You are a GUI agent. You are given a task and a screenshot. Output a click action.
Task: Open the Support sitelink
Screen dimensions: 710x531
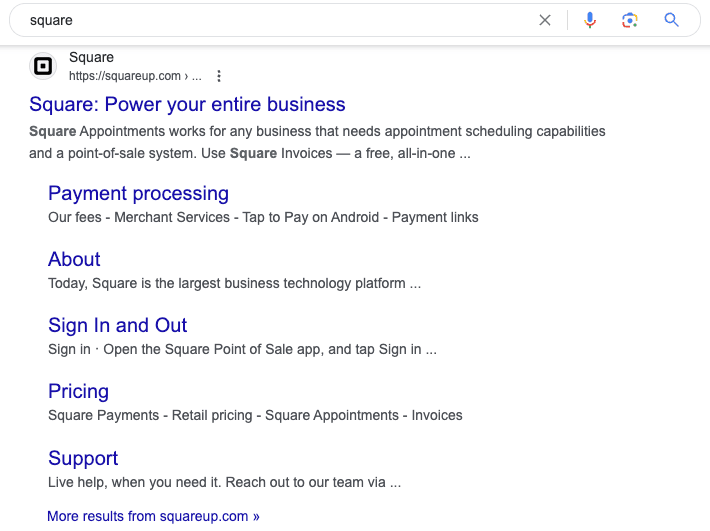[x=83, y=458]
